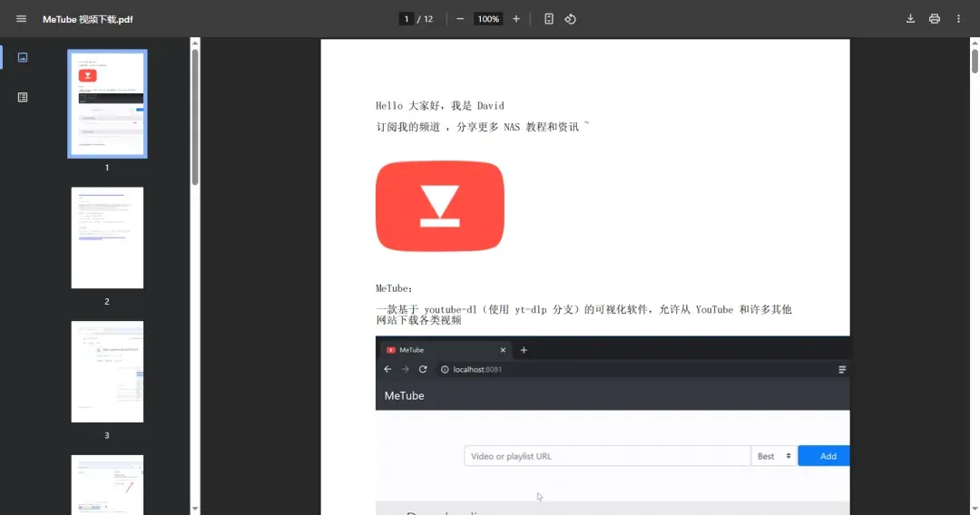Click the blue Add button
980x515 pixels.
pos(824,456)
